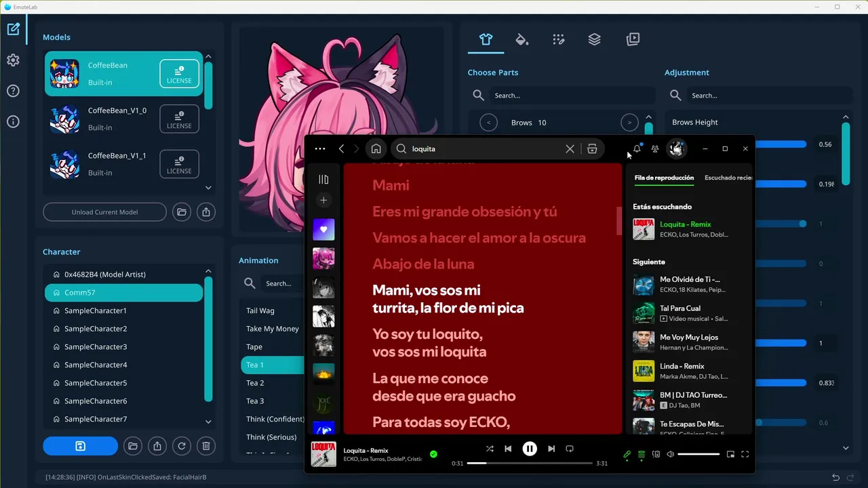Open Spotify Friend Activity icon
868x488 pixels.
(x=655, y=149)
